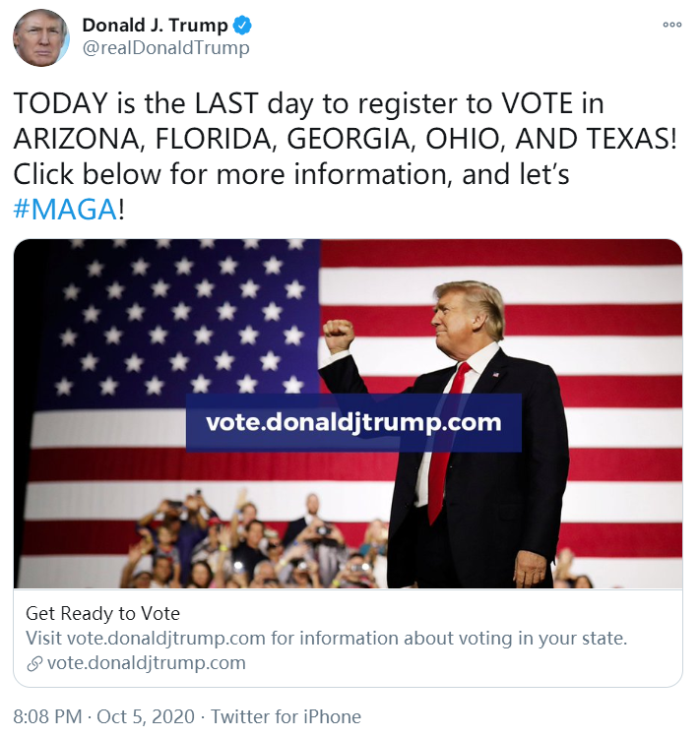700x738 pixels.
Task: Click the card description about voting information
Action: tap(326, 638)
